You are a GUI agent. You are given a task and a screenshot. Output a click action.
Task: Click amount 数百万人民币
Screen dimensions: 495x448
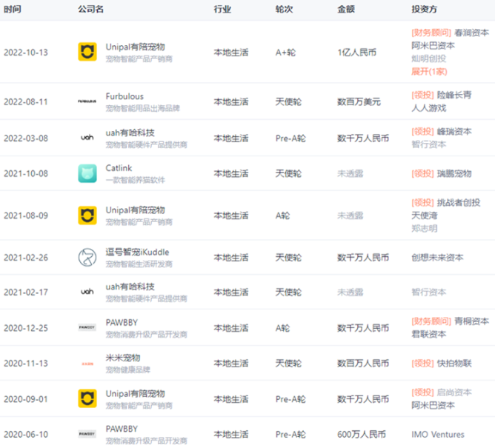pos(363,364)
